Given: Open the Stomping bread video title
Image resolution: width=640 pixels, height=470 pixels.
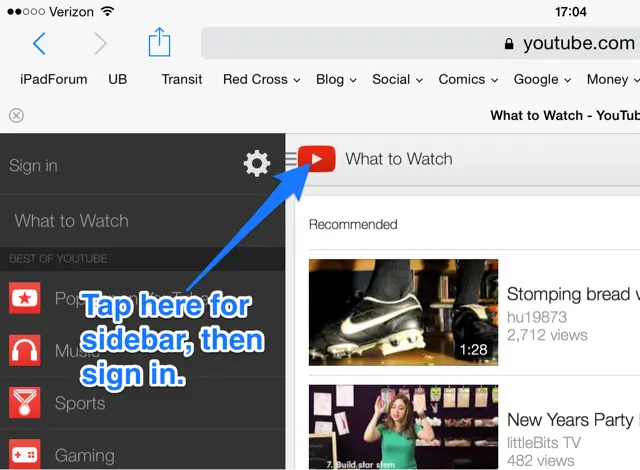Looking at the screenshot, I should 573,294.
